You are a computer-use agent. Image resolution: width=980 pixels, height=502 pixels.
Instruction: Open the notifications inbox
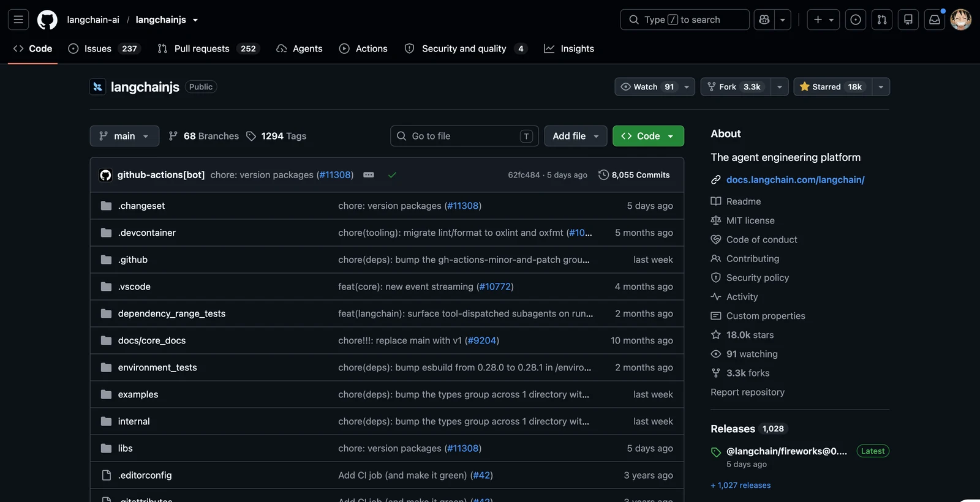[x=935, y=20]
